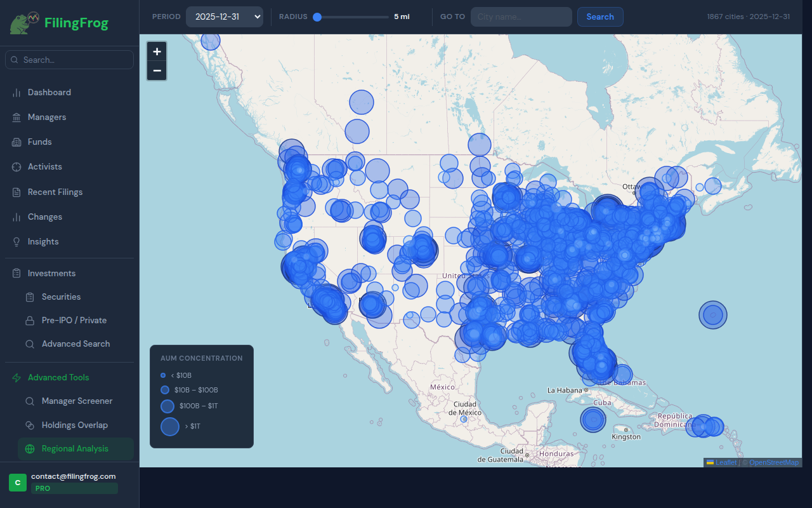The height and width of the screenshot is (508, 812).
Task: Open the Dashboard section
Action: pyautogui.click(x=48, y=92)
